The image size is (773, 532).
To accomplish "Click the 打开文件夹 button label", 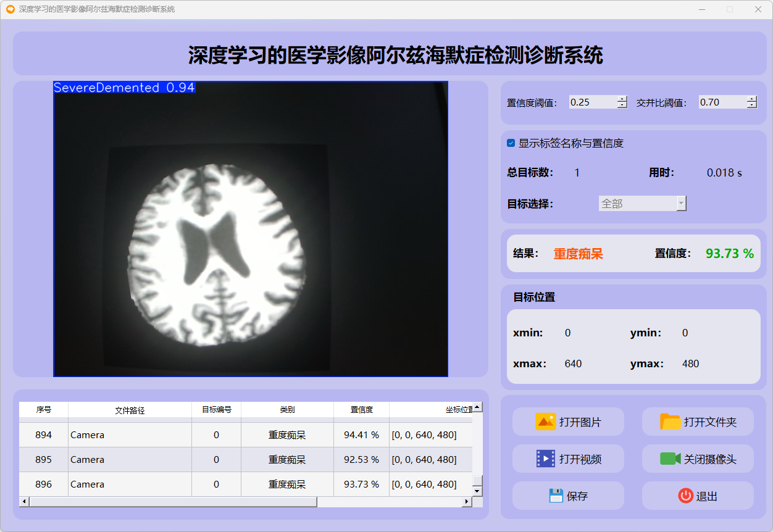I will tap(710, 423).
